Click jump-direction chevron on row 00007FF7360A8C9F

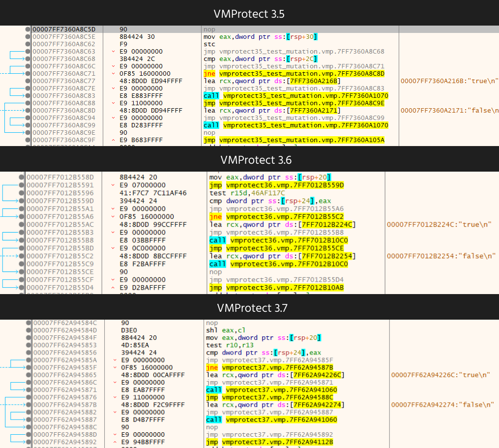coord(113,140)
